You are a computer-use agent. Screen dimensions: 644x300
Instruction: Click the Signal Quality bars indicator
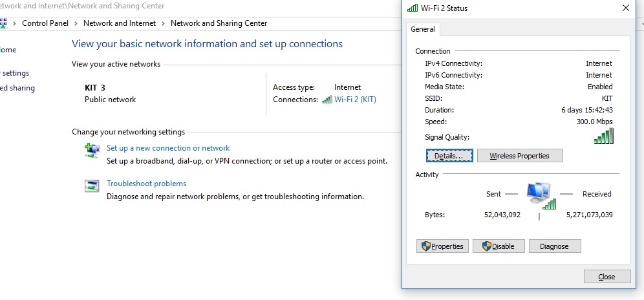point(603,136)
